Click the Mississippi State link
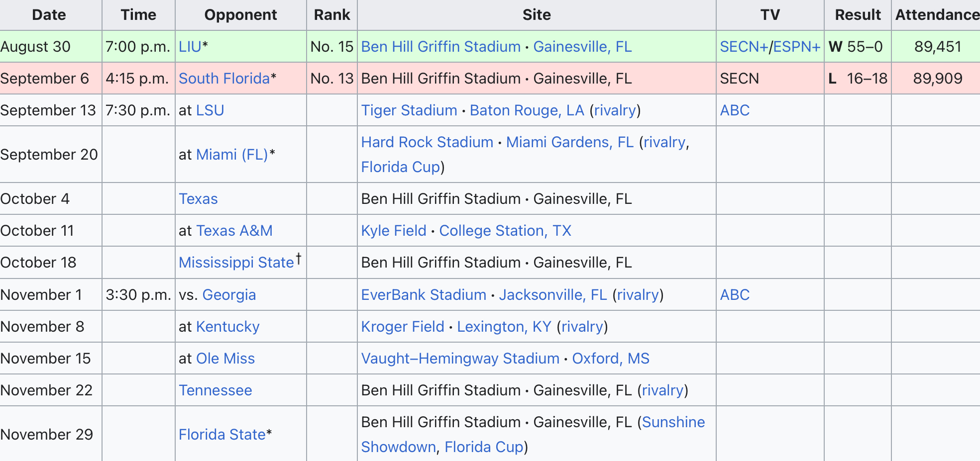 coord(236,263)
